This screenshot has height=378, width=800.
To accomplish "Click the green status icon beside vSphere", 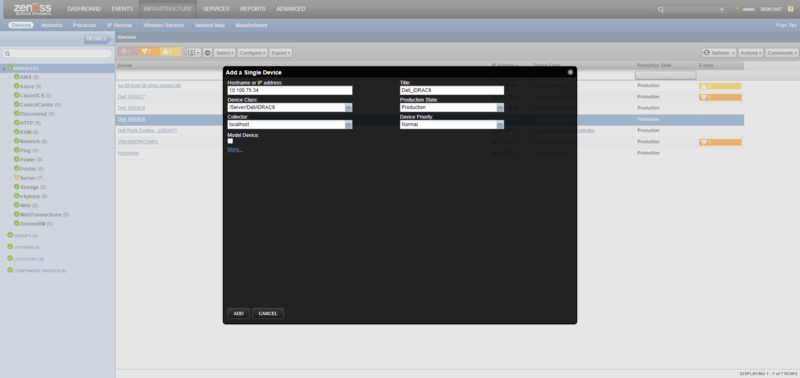I will click(17, 196).
